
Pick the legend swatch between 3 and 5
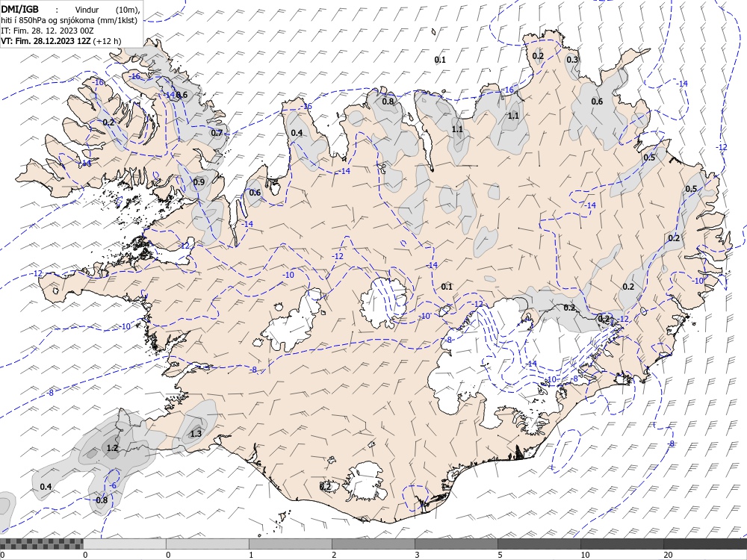[456, 544]
